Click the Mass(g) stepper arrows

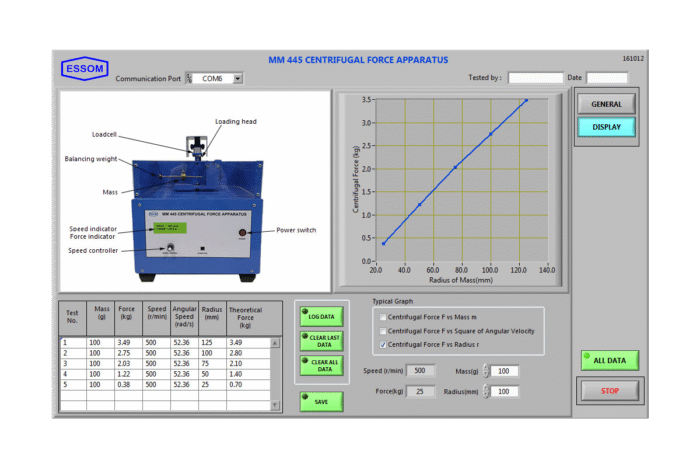click(x=486, y=371)
